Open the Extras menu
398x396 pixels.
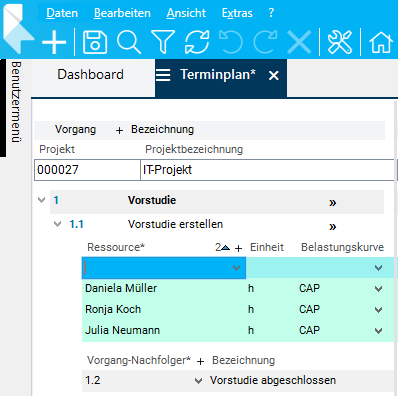237,13
